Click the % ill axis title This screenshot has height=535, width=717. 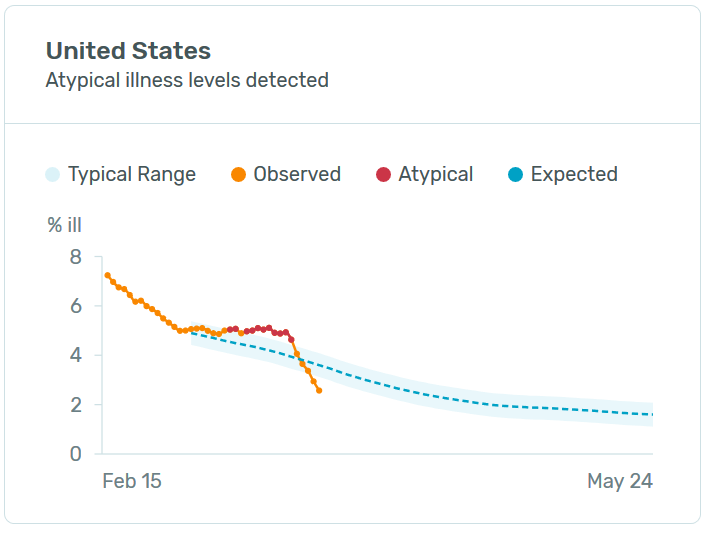[64, 226]
